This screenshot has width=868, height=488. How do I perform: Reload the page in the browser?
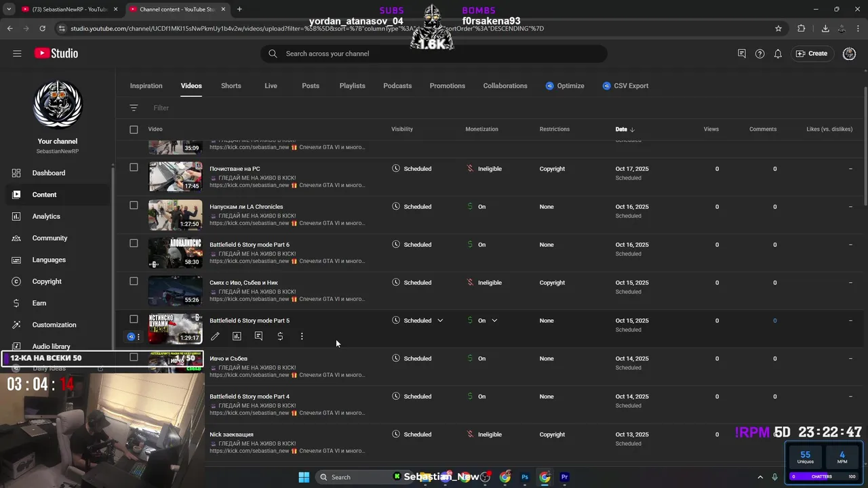[42, 28]
